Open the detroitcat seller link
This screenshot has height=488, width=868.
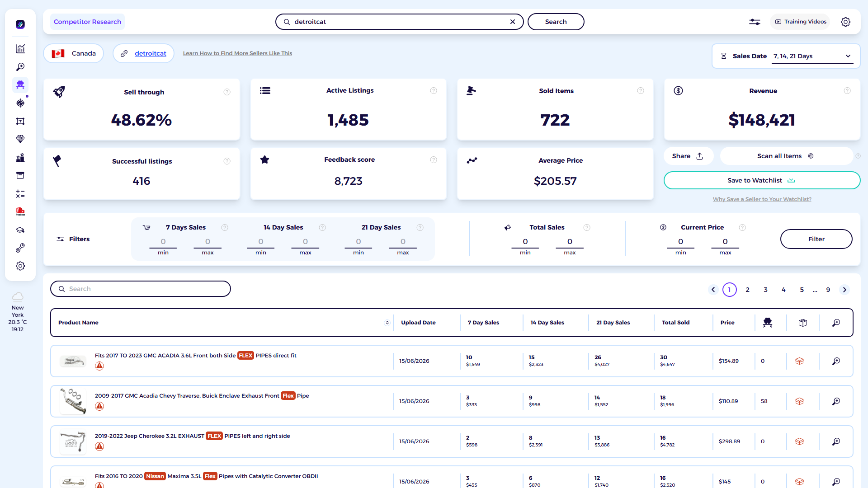(151, 53)
